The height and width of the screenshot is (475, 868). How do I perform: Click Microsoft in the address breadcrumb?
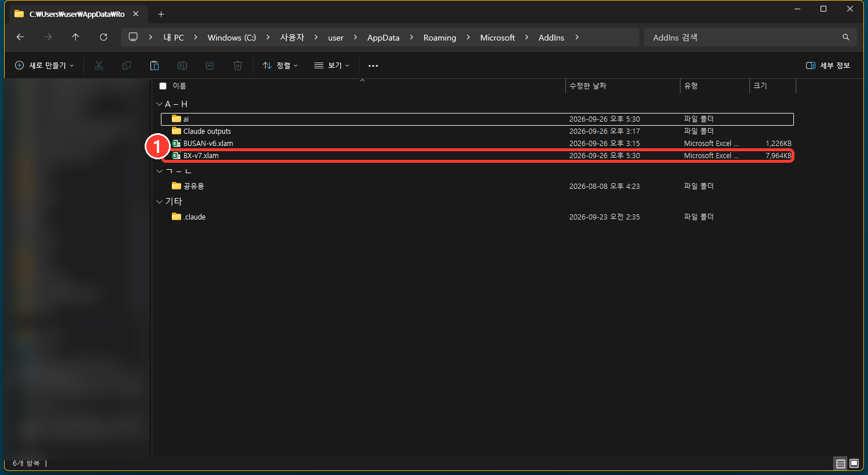click(498, 38)
